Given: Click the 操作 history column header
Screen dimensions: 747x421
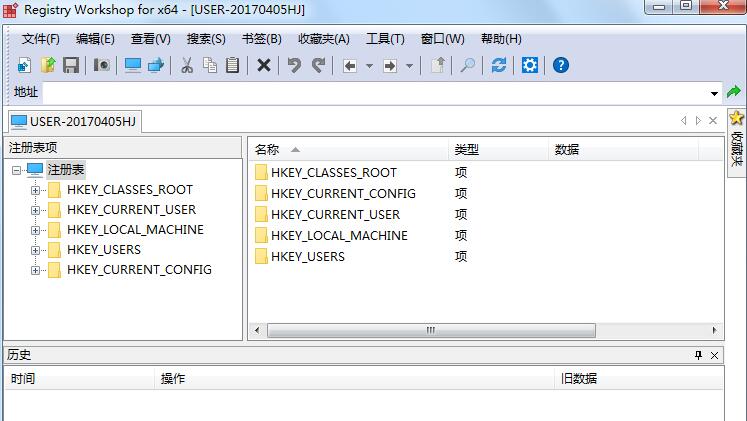Looking at the screenshot, I should (354, 379).
